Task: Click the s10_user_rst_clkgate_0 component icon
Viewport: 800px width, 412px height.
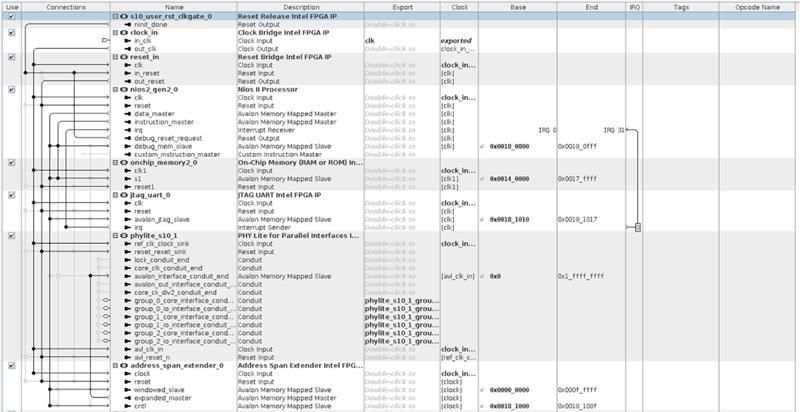Action: tap(124, 16)
